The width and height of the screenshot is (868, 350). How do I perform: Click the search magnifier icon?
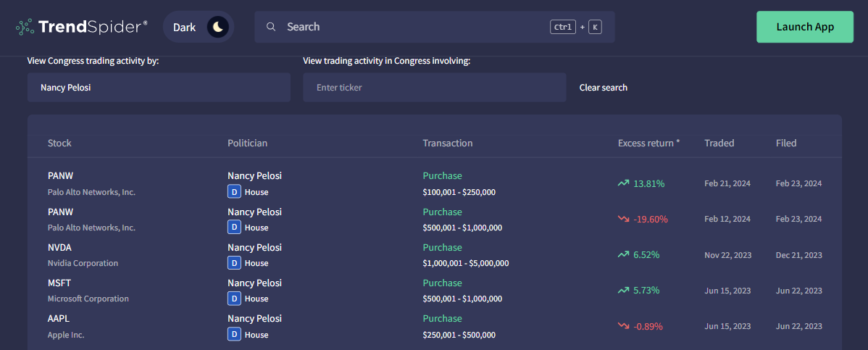pyautogui.click(x=271, y=27)
